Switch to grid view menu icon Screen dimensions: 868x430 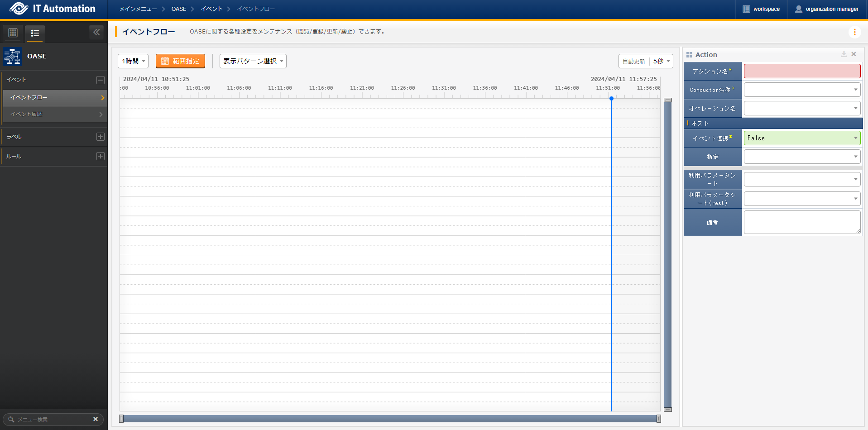(x=13, y=33)
